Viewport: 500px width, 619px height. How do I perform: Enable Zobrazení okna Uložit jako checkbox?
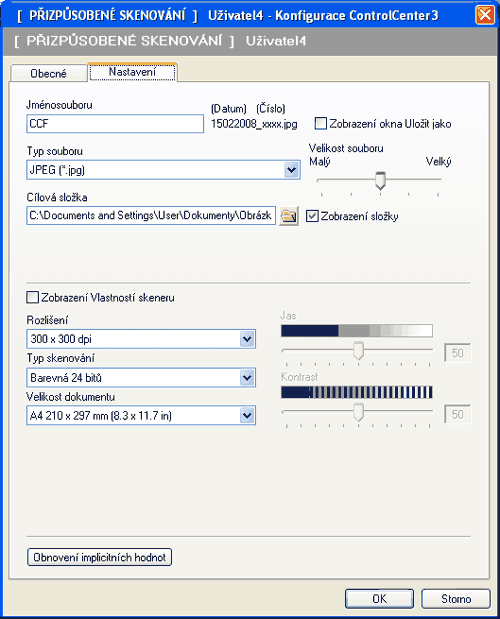[320, 124]
